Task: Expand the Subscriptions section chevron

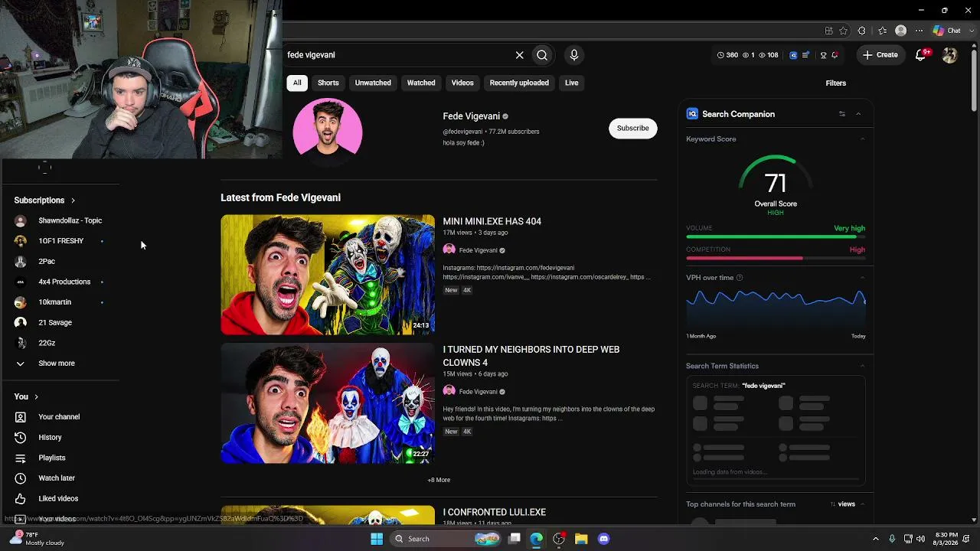Action: 73,201
